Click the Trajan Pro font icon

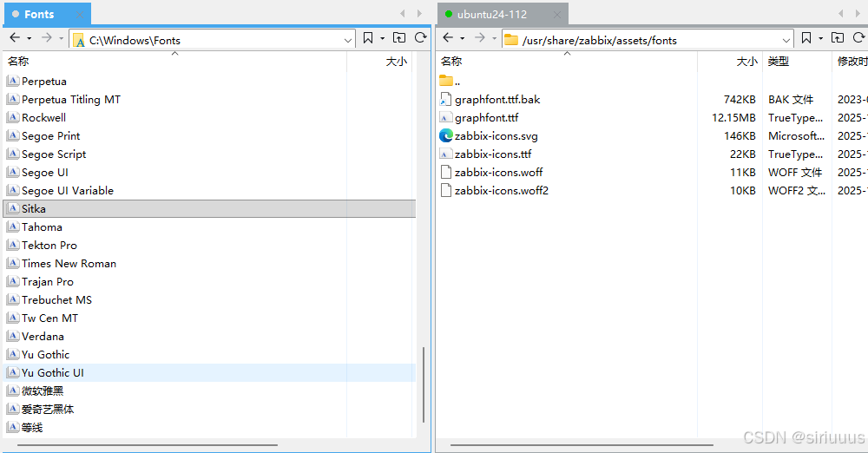tap(13, 281)
